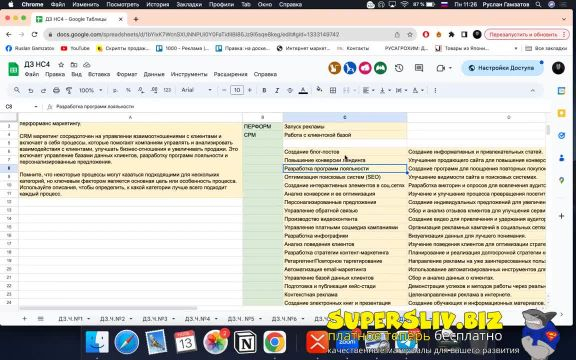
Task: Toggle strikethrough formatting
Action: pos(290,90)
